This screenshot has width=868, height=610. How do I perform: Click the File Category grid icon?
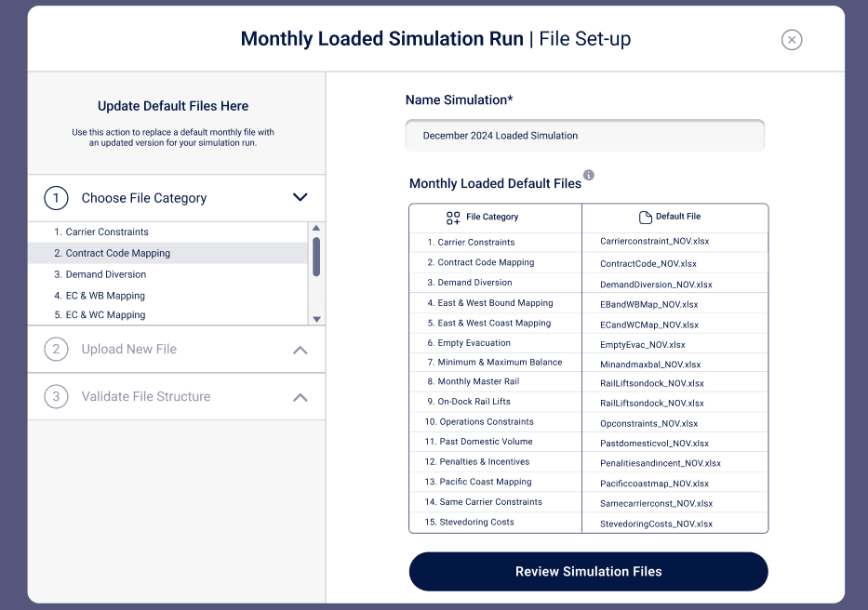tap(453, 218)
